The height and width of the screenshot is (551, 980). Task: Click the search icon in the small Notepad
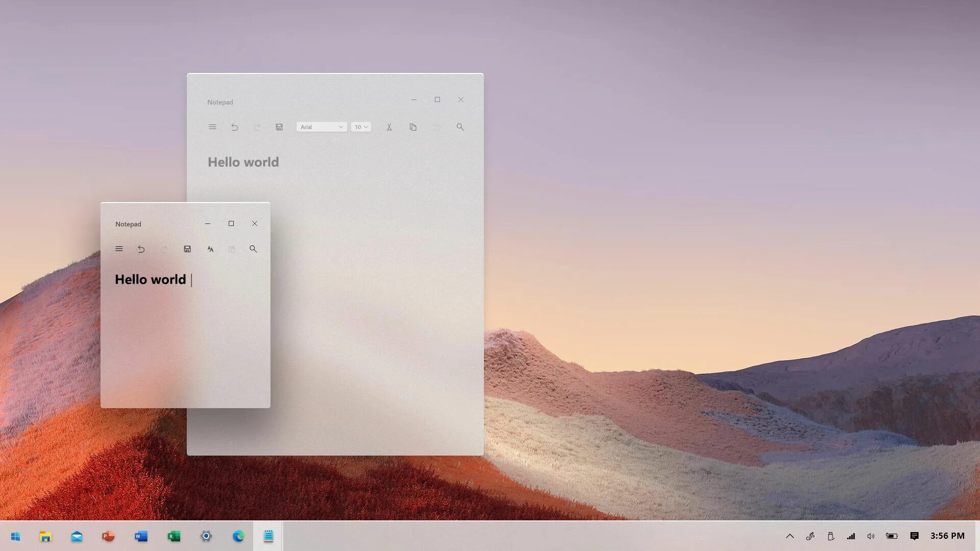(253, 249)
